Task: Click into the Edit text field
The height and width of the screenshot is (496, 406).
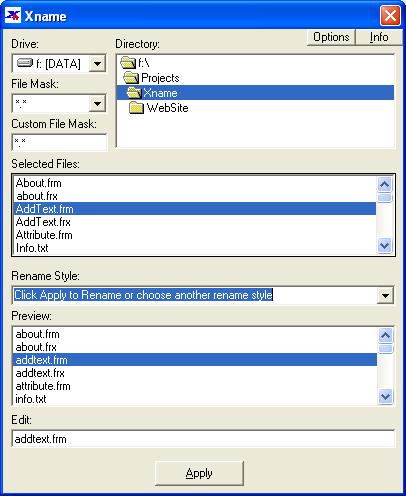Action: pos(203,439)
